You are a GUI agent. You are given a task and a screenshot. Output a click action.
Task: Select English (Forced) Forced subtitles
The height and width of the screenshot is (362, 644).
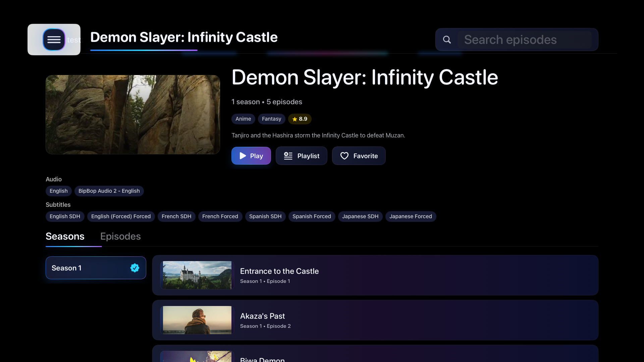(121, 217)
